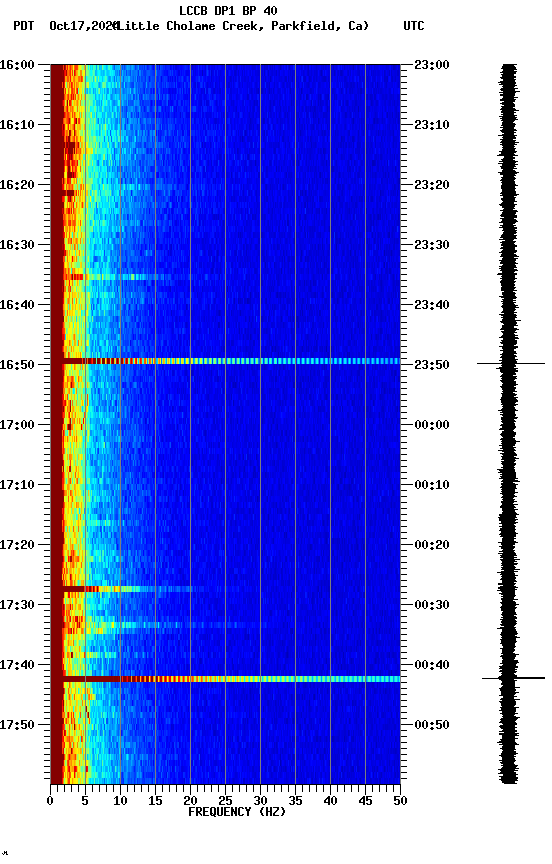
Task: Click the 00:10 UTC time label
Action: [x=432, y=485]
